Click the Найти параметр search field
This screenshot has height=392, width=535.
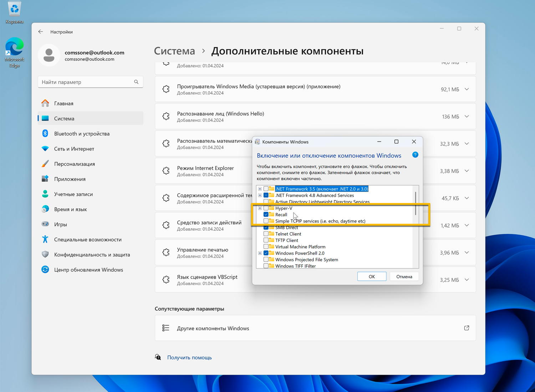(90, 82)
